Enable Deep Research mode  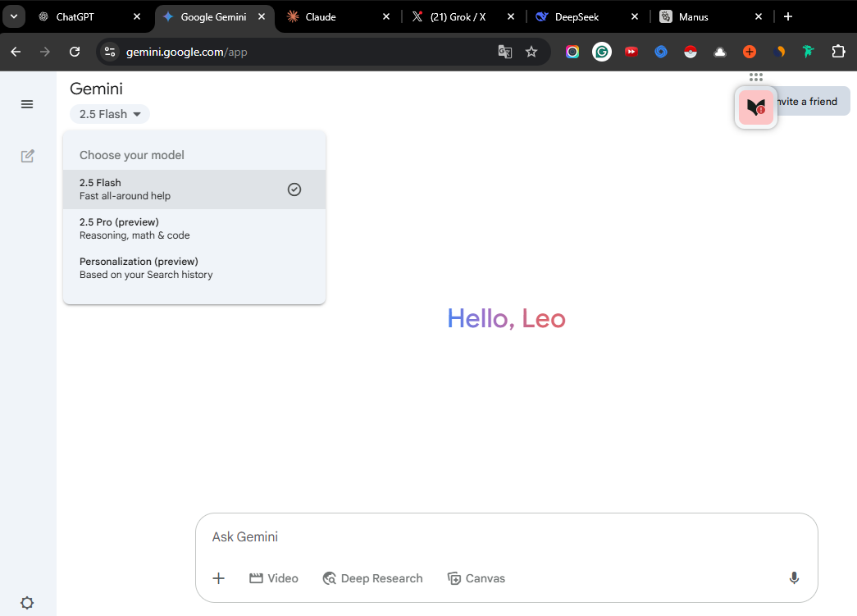373,578
